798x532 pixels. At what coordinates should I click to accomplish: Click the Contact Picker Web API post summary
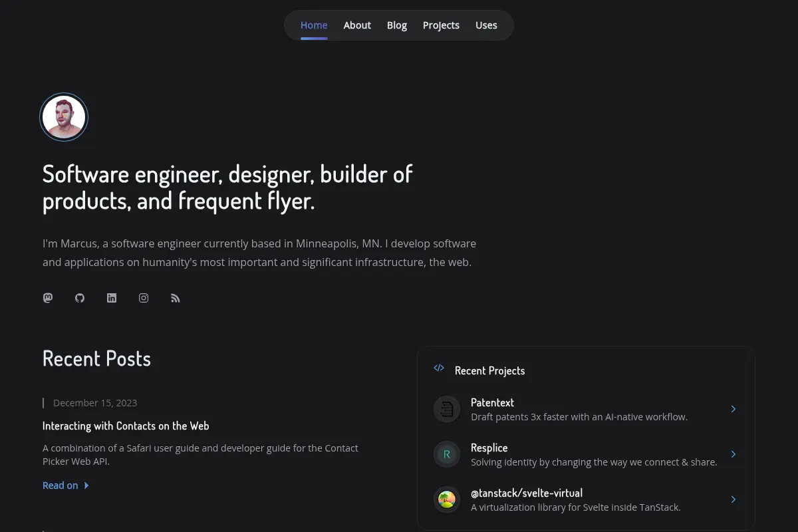point(200,455)
